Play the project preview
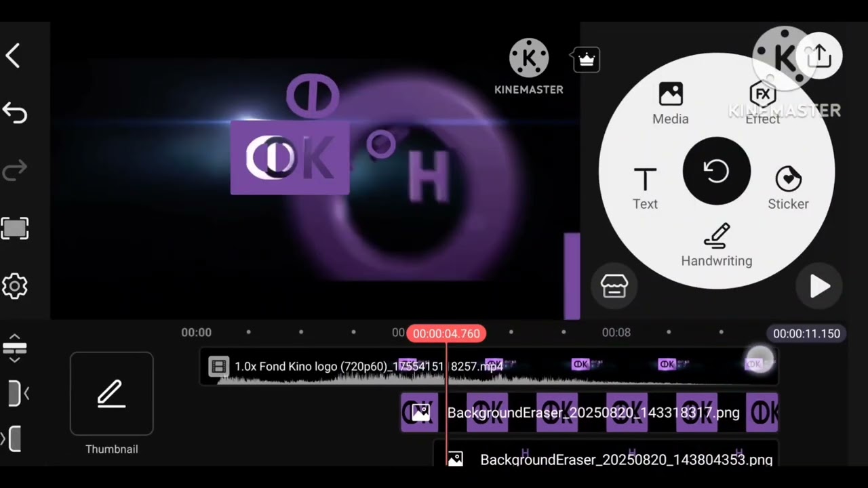 [820, 287]
